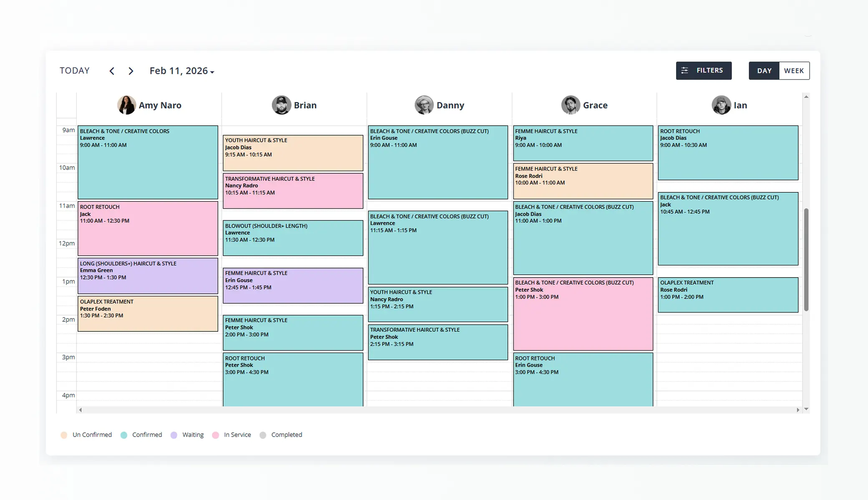Viewport: 868px width, 500px height.
Task: Open Jacob Dias's Root Retouch appointment under Ian
Action: pyautogui.click(x=728, y=153)
